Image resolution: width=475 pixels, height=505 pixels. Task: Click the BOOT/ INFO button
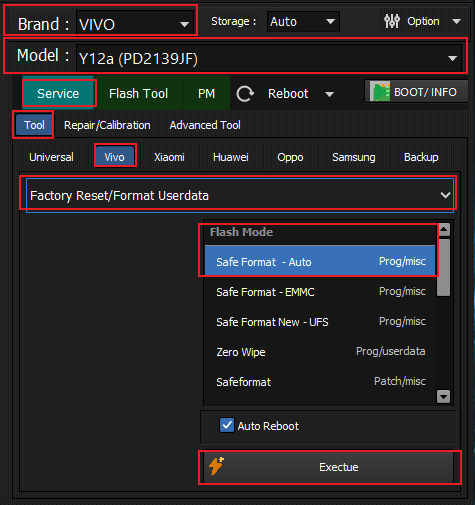(417, 91)
